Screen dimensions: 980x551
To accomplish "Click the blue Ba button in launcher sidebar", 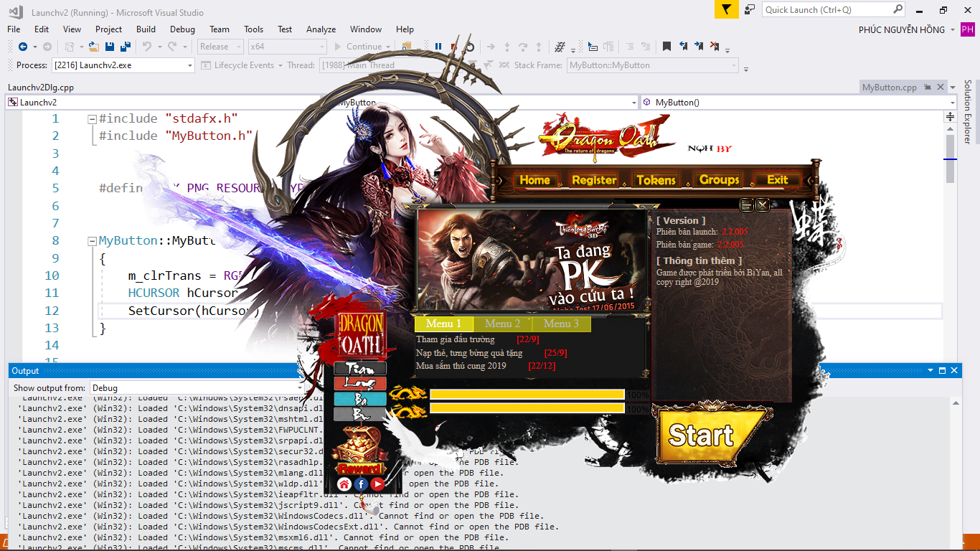I will click(x=360, y=399).
